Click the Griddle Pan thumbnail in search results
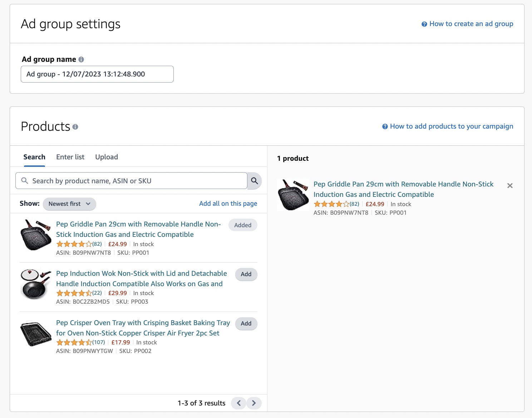This screenshot has width=532, height=418. [x=36, y=235]
